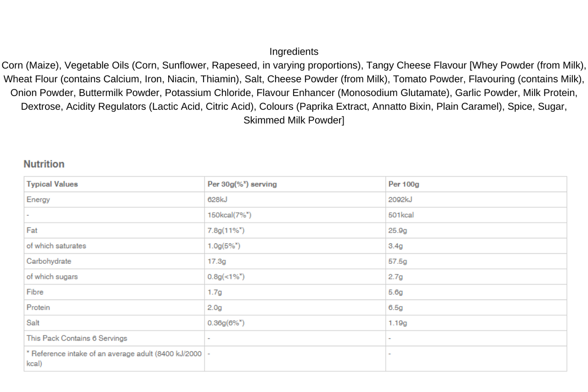Select the Typical Values column header
This screenshot has height=392, width=588.
pos(52,184)
